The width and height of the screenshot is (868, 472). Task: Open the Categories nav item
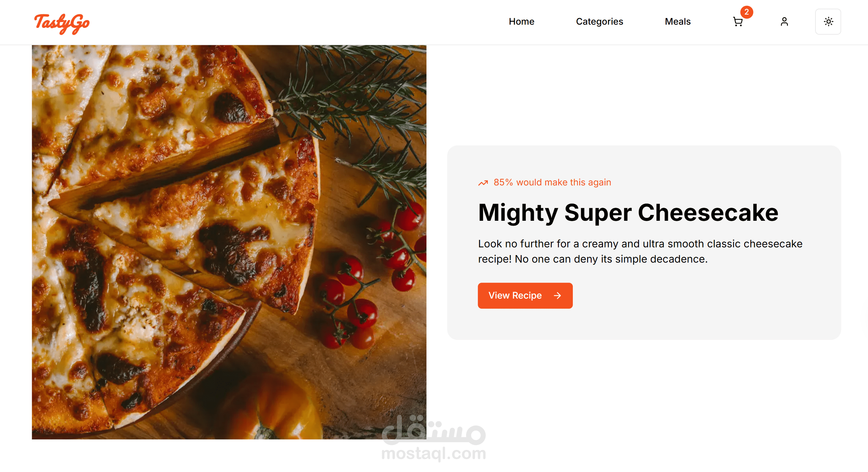coord(599,21)
